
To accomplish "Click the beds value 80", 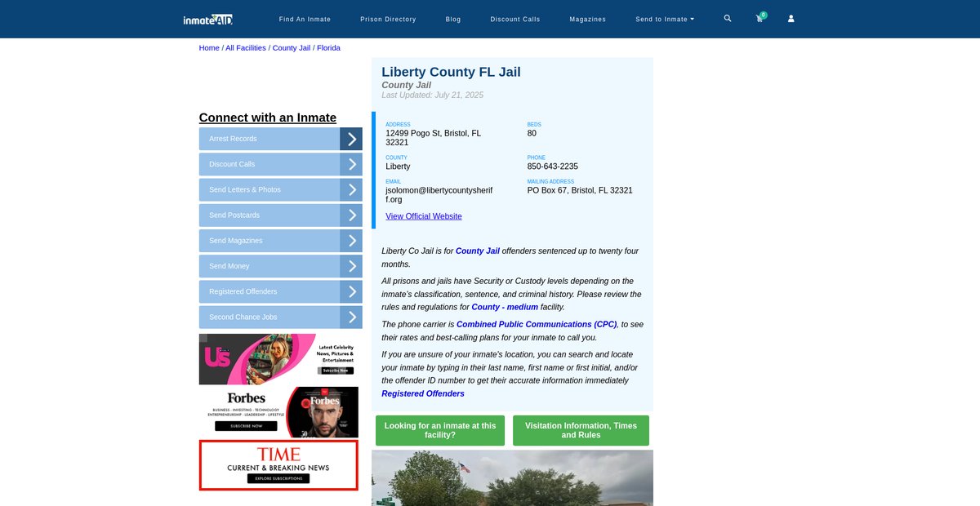I will click(532, 133).
